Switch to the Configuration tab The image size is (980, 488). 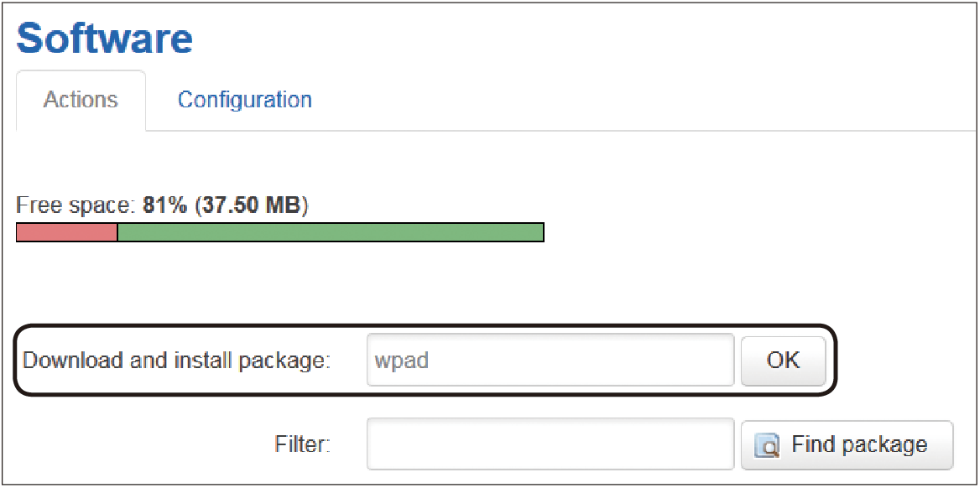coord(244,99)
